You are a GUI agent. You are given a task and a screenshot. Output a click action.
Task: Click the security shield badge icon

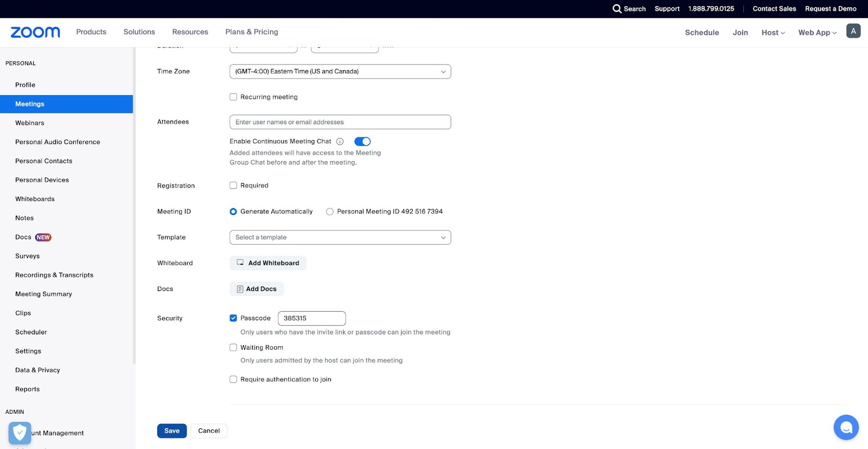tap(20, 433)
